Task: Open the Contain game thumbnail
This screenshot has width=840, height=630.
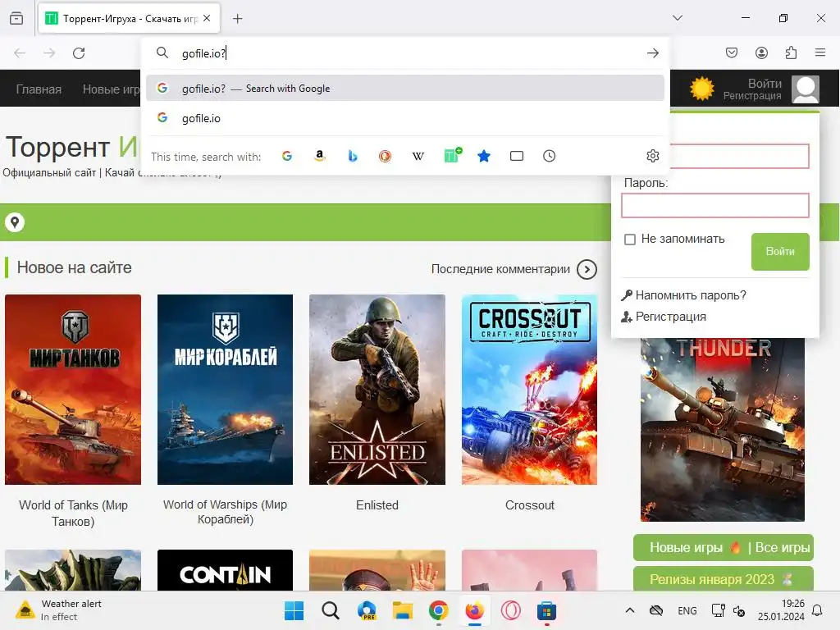Action: tap(225, 570)
